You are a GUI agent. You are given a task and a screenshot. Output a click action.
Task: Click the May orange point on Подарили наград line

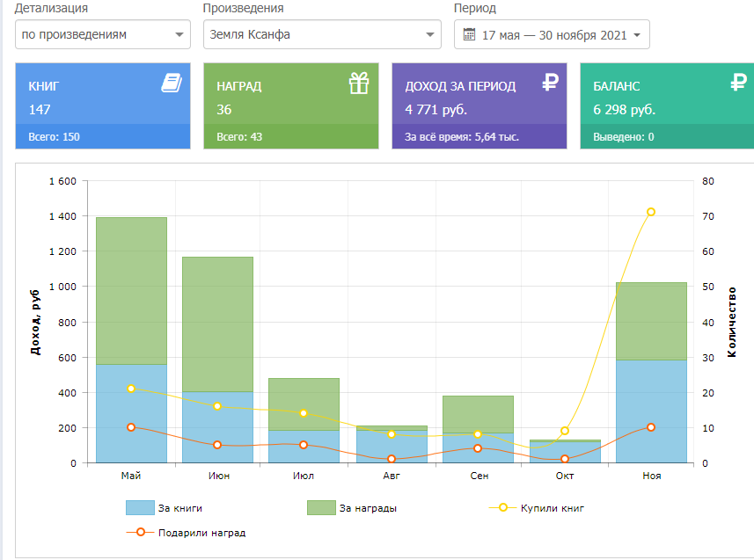(x=131, y=427)
